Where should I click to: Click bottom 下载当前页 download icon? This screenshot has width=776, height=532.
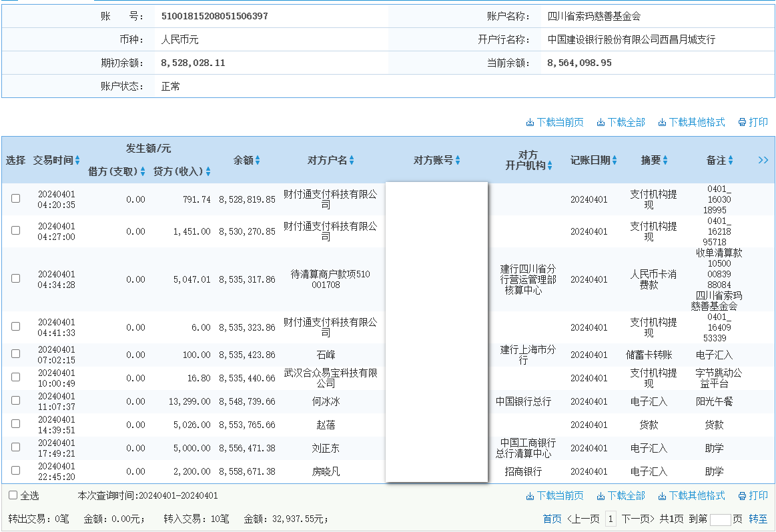click(530, 496)
